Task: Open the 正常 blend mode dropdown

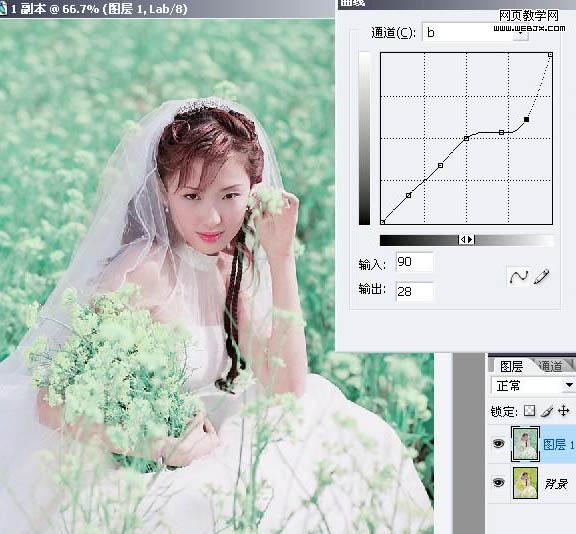Action: tap(532, 386)
